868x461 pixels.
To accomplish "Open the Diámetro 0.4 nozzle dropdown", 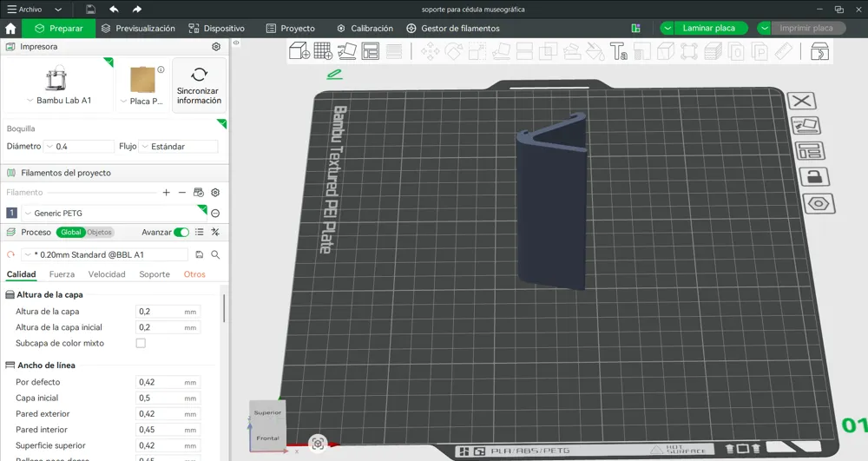I will (x=79, y=146).
